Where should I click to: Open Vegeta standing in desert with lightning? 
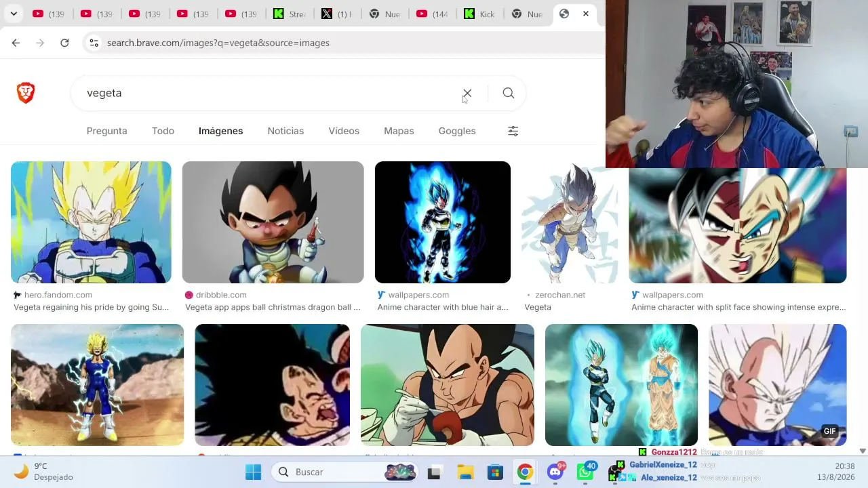click(x=97, y=385)
